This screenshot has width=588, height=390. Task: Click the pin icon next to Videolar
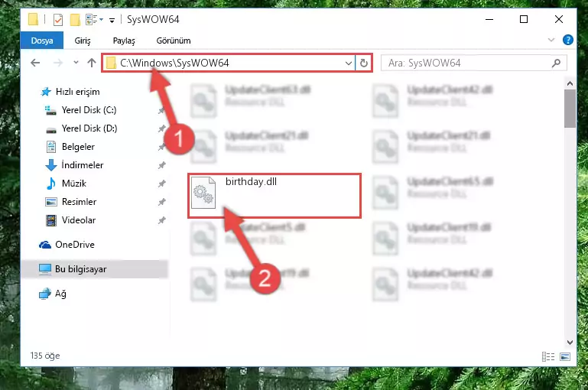coord(161,220)
